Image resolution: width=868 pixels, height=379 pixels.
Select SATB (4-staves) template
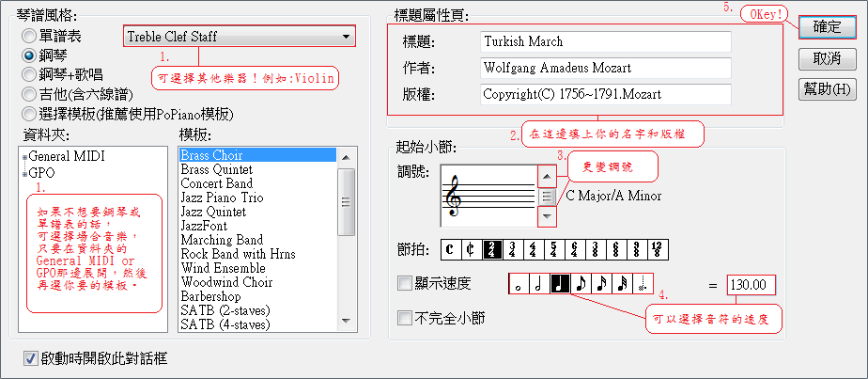tap(257, 324)
